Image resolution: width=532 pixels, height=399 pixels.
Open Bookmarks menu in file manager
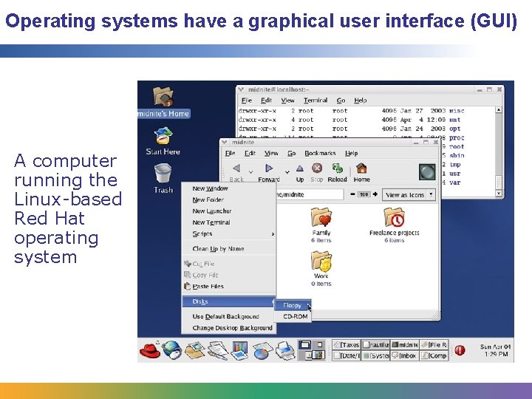tap(320, 153)
